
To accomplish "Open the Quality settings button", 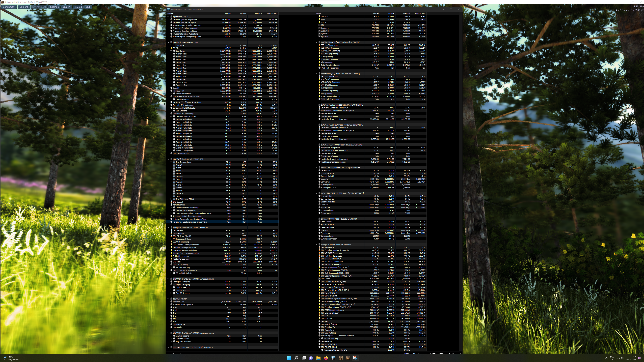I will coord(67,7).
